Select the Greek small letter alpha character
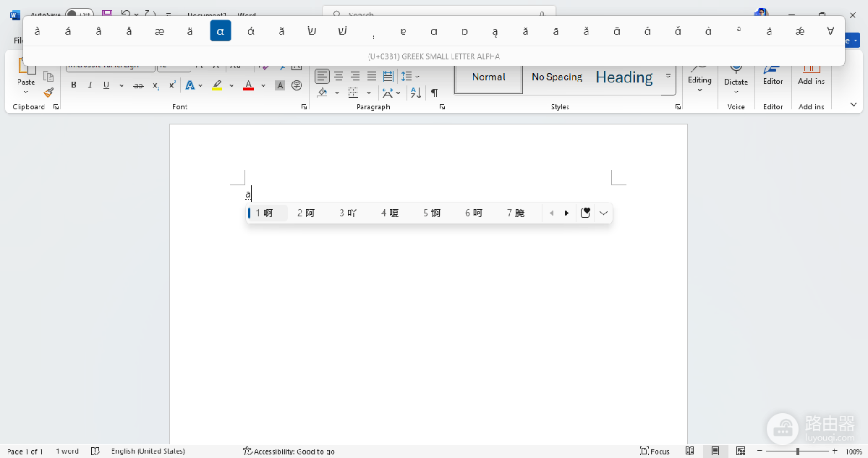 (221, 30)
